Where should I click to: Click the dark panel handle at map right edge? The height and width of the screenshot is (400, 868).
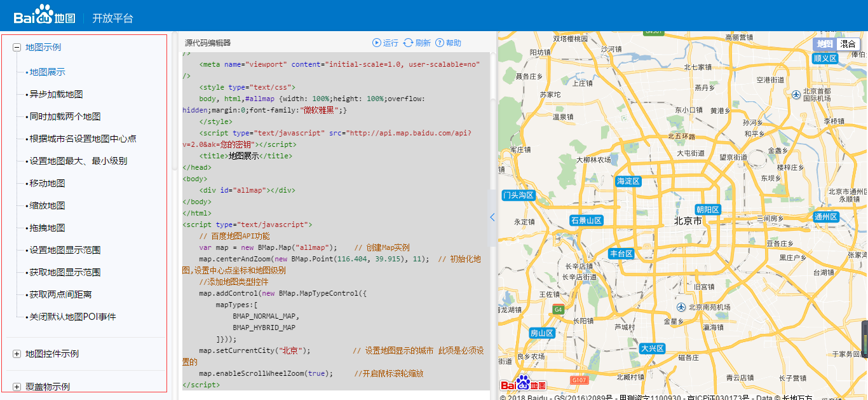[x=865, y=340]
